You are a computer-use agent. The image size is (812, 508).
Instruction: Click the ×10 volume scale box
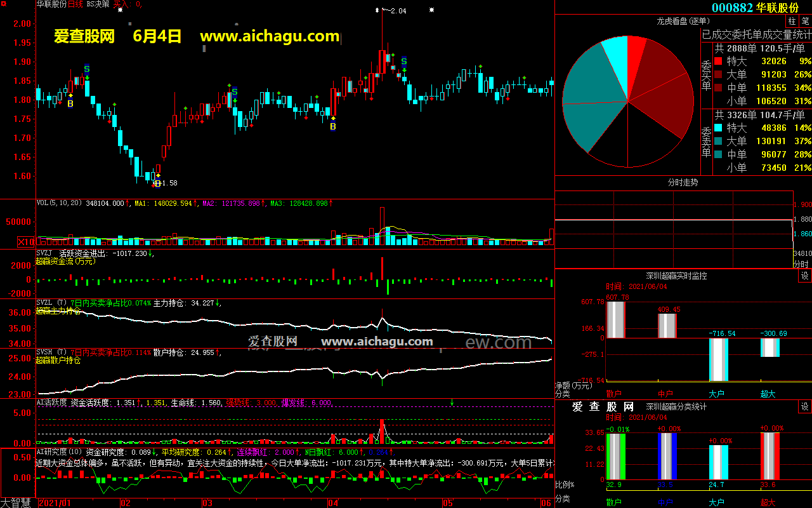26,241
